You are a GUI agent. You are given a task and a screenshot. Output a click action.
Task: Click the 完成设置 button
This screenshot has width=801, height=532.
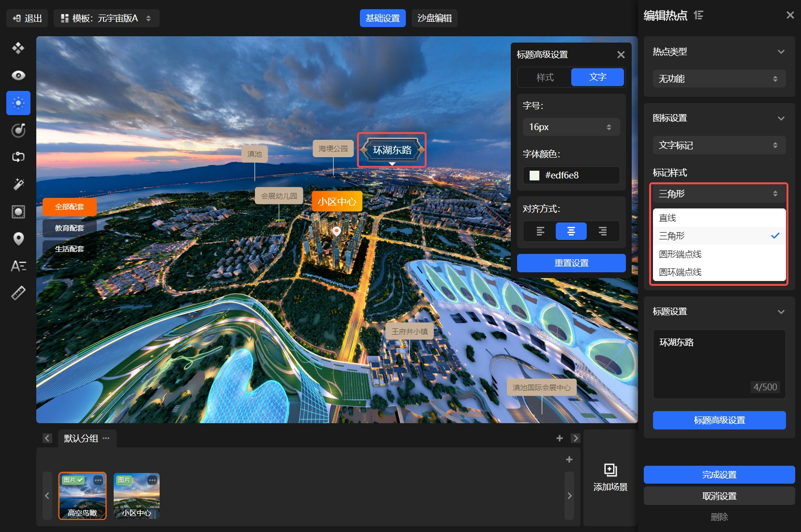tap(719, 475)
